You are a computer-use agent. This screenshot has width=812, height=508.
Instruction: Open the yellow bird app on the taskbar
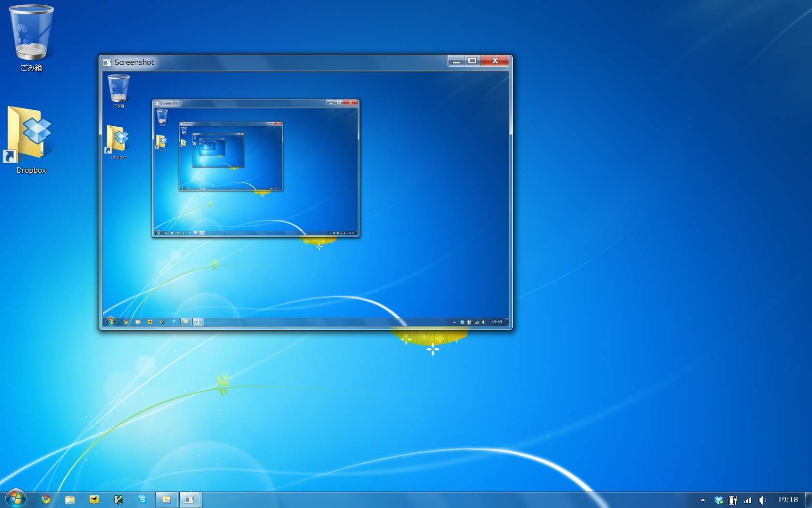[x=94, y=500]
